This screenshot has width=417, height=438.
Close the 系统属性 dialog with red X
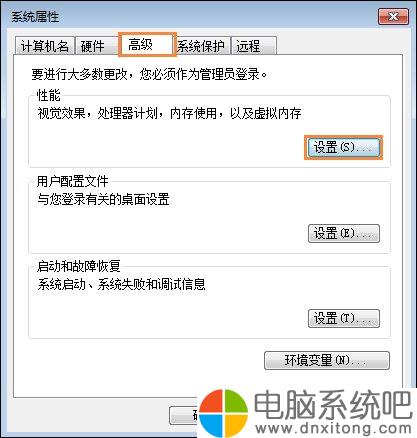click(393, 16)
